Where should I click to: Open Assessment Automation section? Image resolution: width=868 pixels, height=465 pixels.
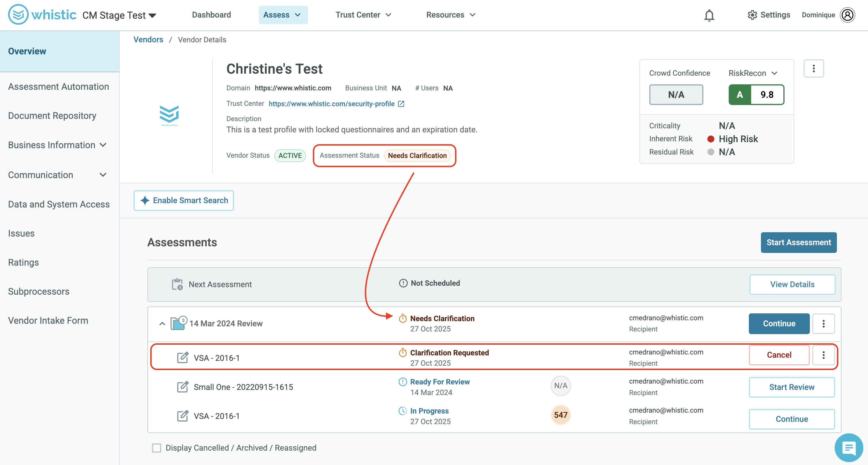[x=58, y=87]
